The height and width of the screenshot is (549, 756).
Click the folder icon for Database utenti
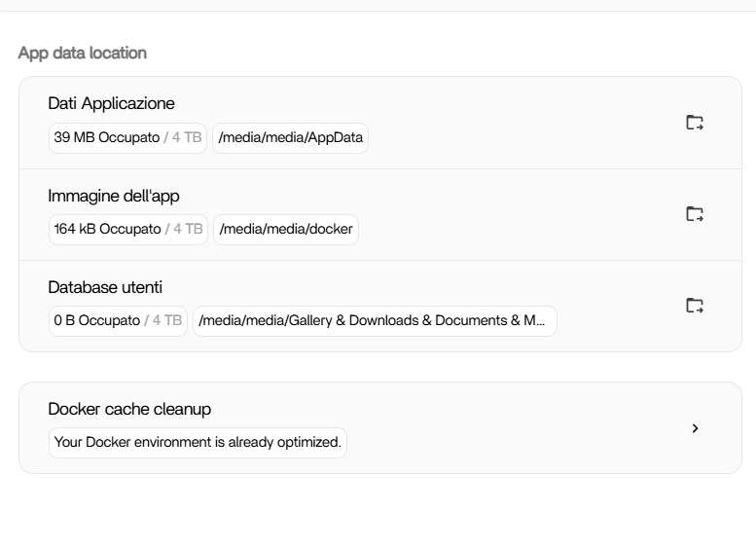695,306
